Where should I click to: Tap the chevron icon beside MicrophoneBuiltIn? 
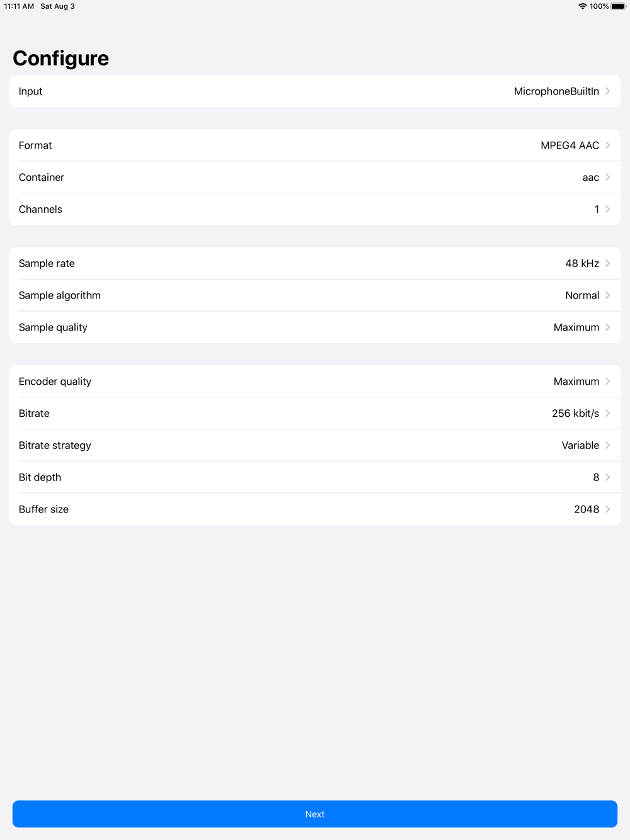[608, 91]
